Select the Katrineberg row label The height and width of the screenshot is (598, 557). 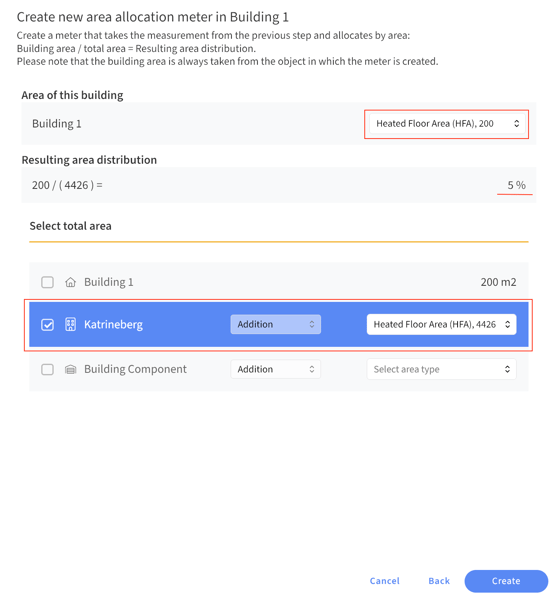coord(113,324)
